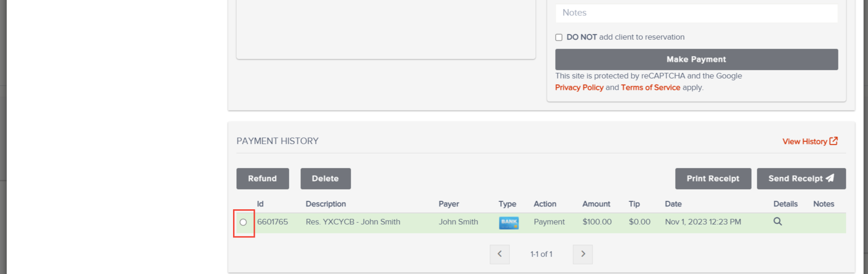Image resolution: width=868 pixels, height=274 pixels.
Task: Click the paper plane icon on Send Receipt
Action: point(830,178)
